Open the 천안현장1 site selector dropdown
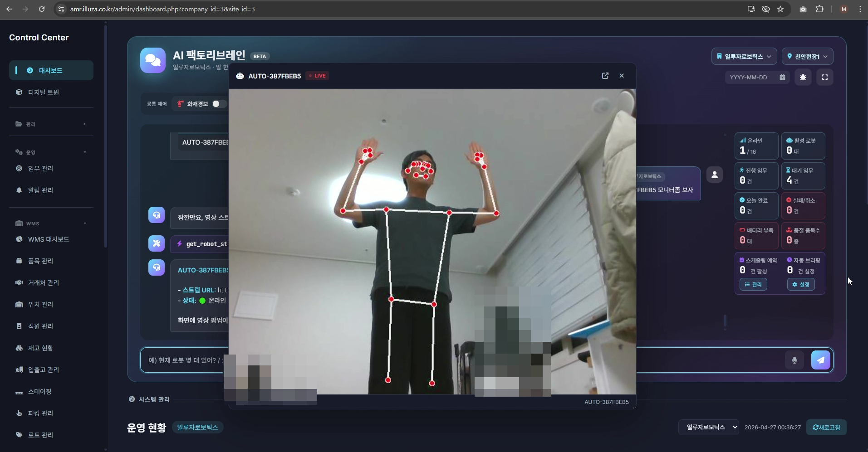The width and height of the screenshot is (868, 452). click(807, 56)
